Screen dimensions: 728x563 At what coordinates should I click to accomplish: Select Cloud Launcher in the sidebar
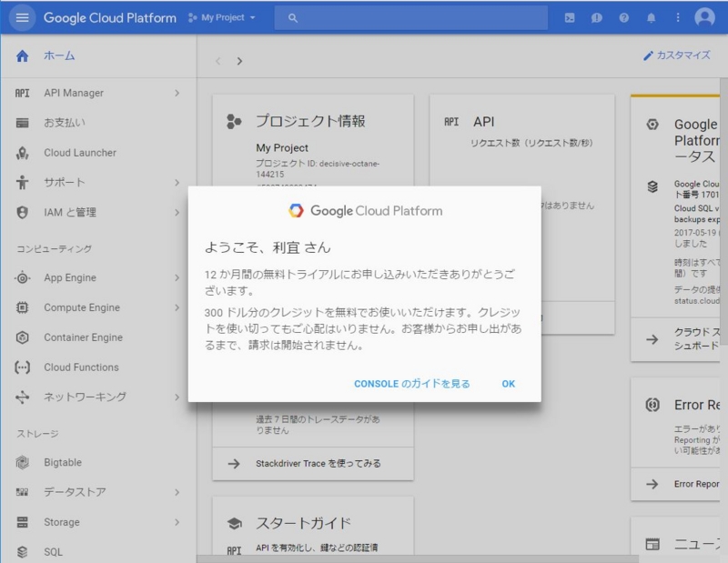click(x=80, y=153)
